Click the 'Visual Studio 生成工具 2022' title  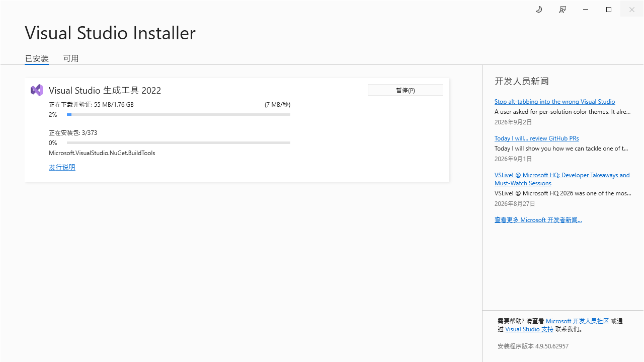click(x=105, y=91)
